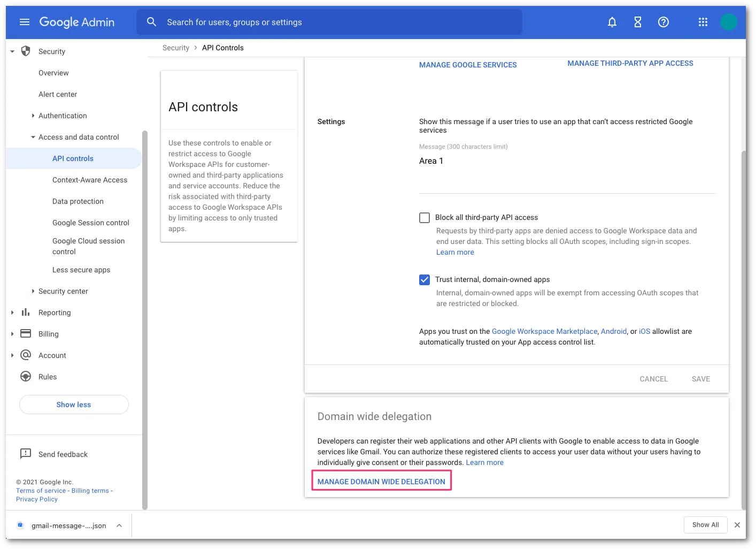Open the Google apps grid
Image resolution: width=756 pixels, height=549 pixels.
[x=703, y=22]
